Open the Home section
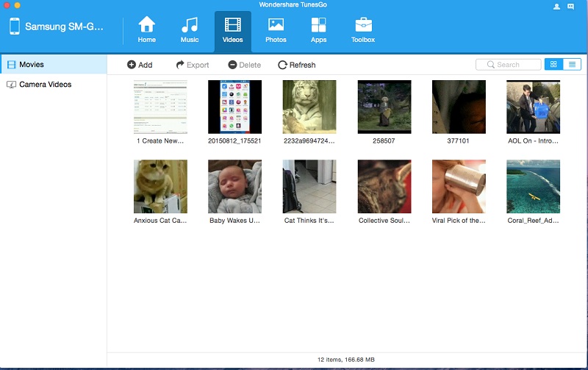588x370 pixels. (147, 29)
